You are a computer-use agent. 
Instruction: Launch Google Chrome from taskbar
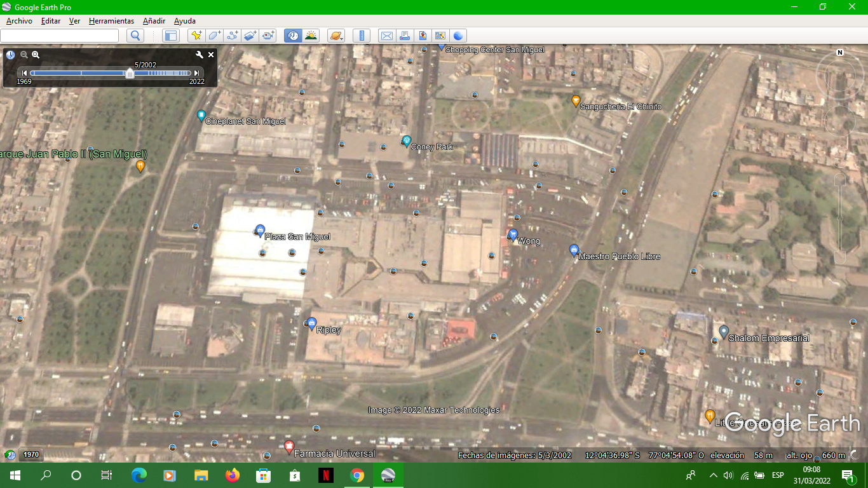(x=356, y=475)
